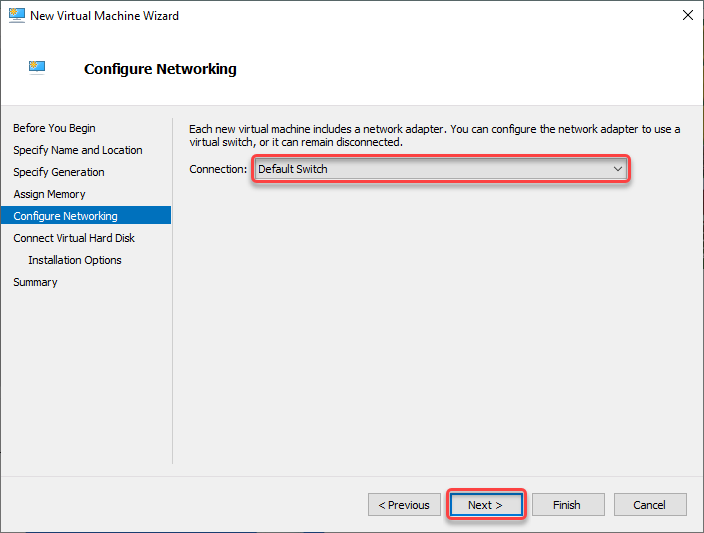The height and width of the screenshot is (533, 704).
Task: Click the wizard icon in title bar
Action: tap(17, 16)
